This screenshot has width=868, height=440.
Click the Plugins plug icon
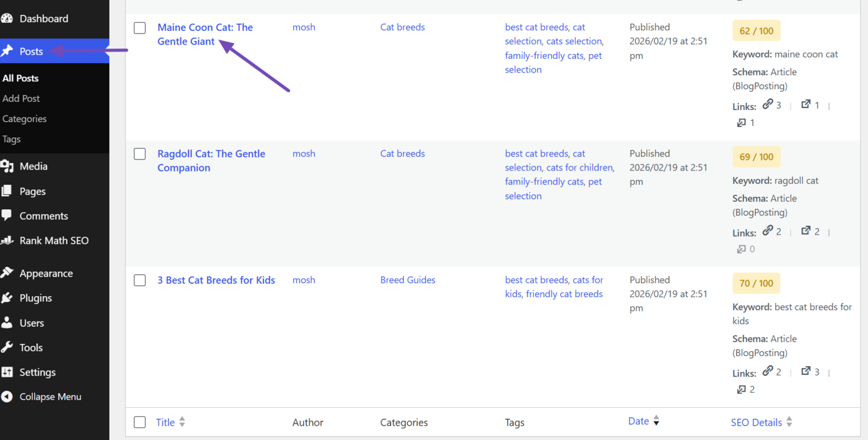pyautogui.click(x=7, y=298)
